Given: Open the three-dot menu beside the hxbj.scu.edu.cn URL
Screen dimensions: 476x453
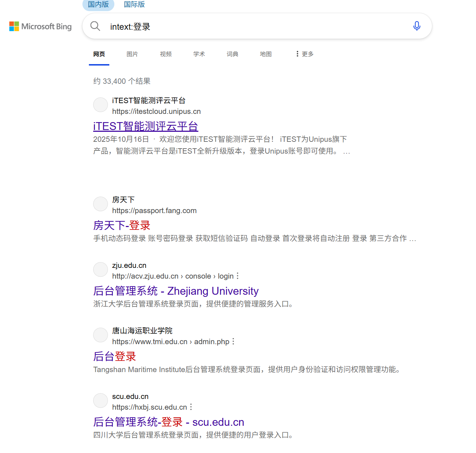Looking at the screenshot, I should pyautogui.click(x=191, y=407).
